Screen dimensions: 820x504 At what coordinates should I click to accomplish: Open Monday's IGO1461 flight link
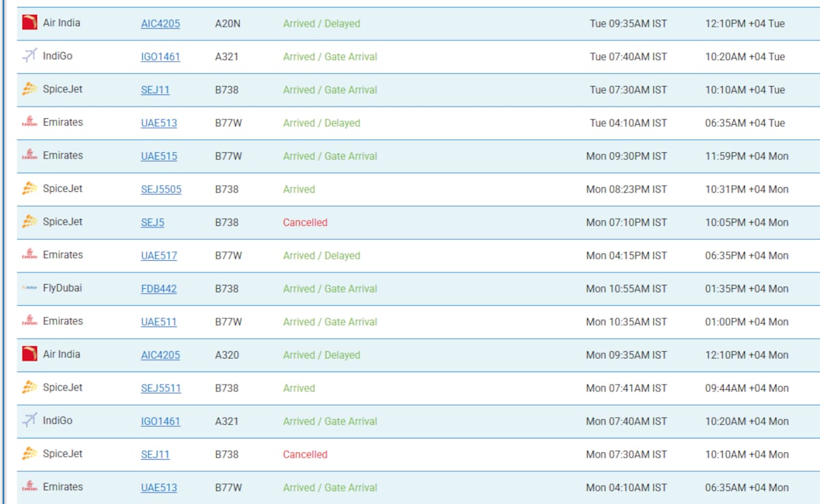[161, 421]
